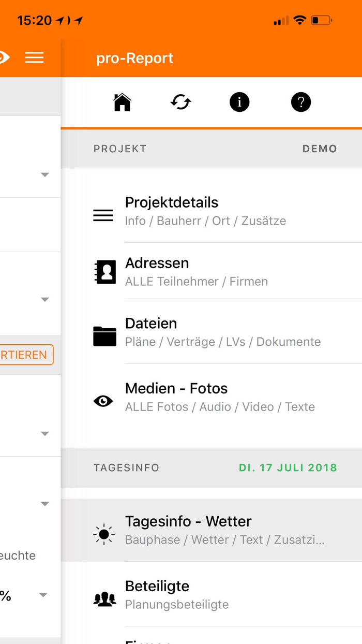Open Dateien using the folder icon
The height and width of the screenshot is (644, 362).
pyautogui.click(x=104, y=335)
